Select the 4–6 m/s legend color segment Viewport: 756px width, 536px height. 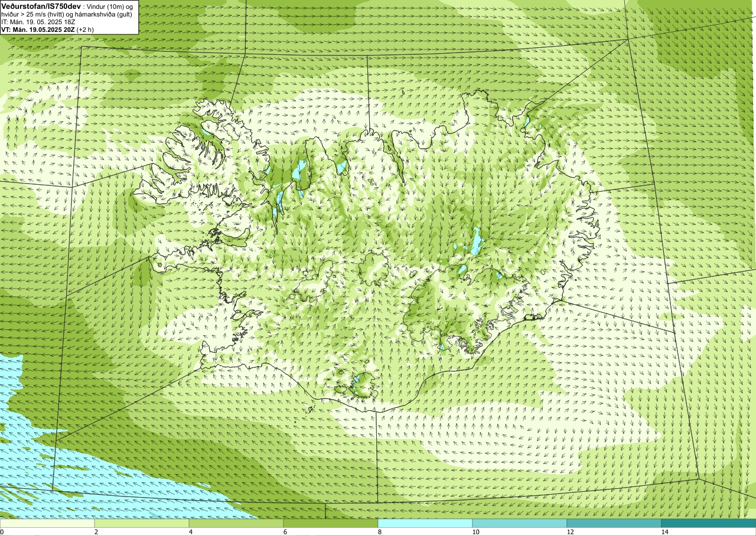pos(236,523)
